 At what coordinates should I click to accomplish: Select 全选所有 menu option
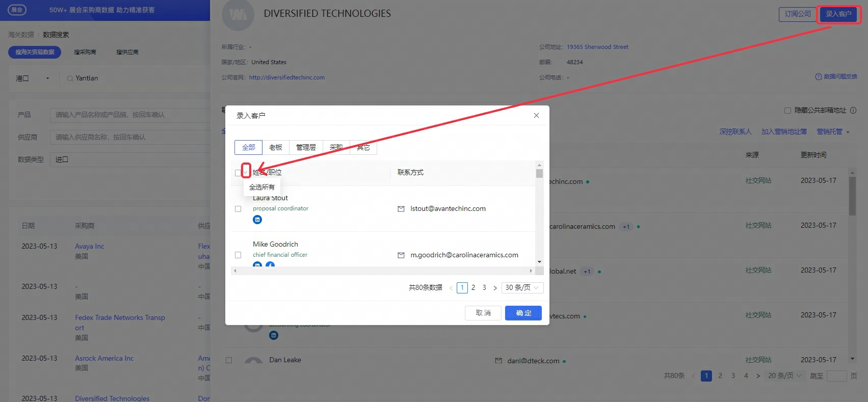pyautogui.click(x=262, y=187)
